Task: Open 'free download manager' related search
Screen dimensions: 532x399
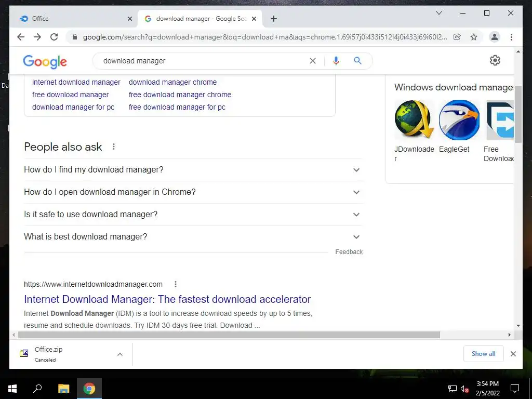Action: point(71,95)
